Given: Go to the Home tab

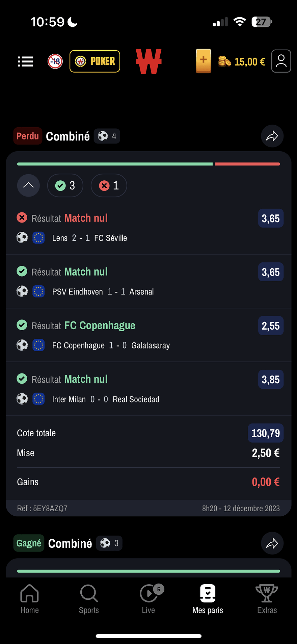Looking at the screenshot, I should click(30, 599).
